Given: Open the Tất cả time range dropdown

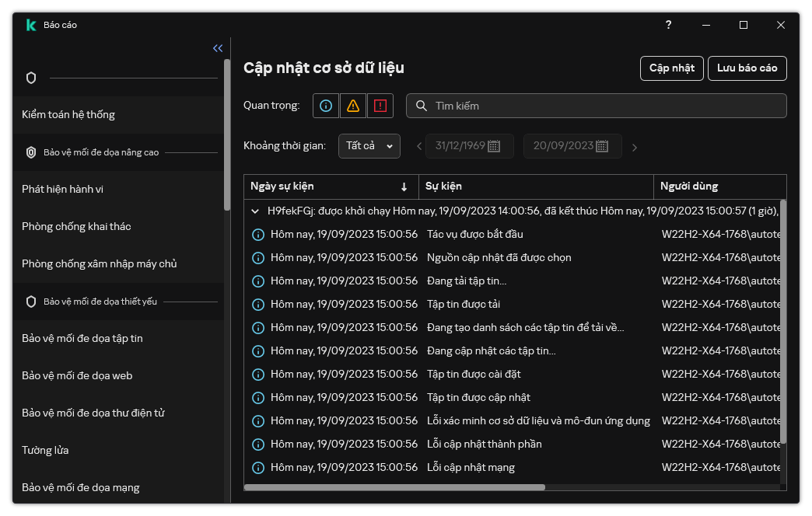Looking at the screenshot, I should pyautogui.click(x=369, y=146).
